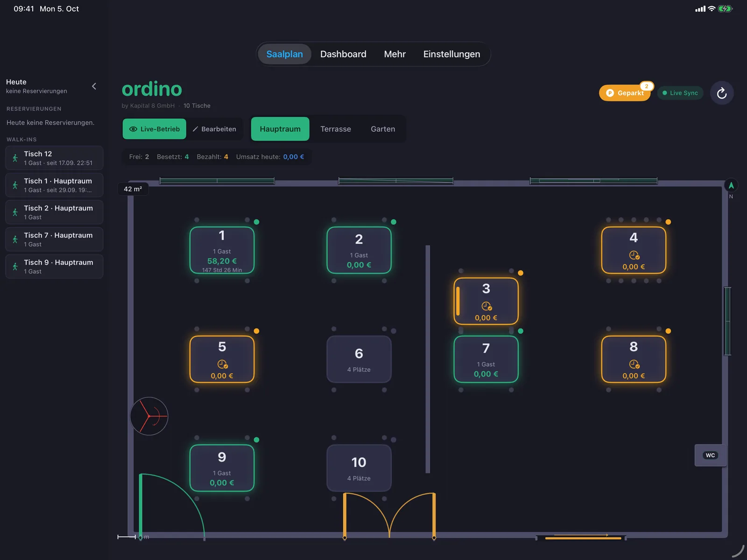747x560 pixels.
Task: Click the clock icon on table 4
Action: (x=634, y=255)
